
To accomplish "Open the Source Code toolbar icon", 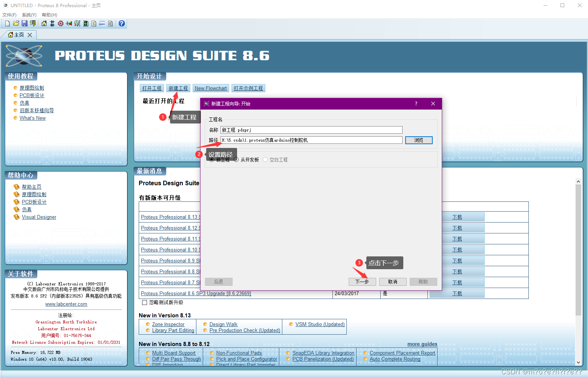I will point(102,23).
